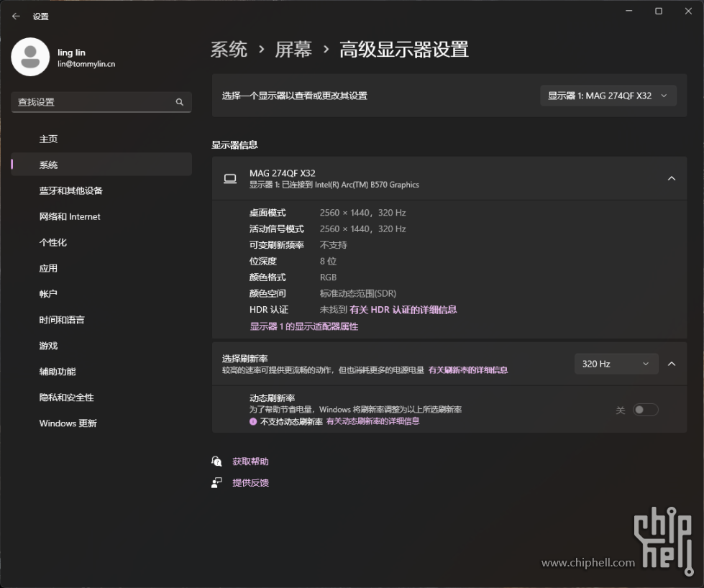Open 有关动态刷新率的详细信息 link
The width and height of the screenshot is (704, 588).
pos(373,421)
